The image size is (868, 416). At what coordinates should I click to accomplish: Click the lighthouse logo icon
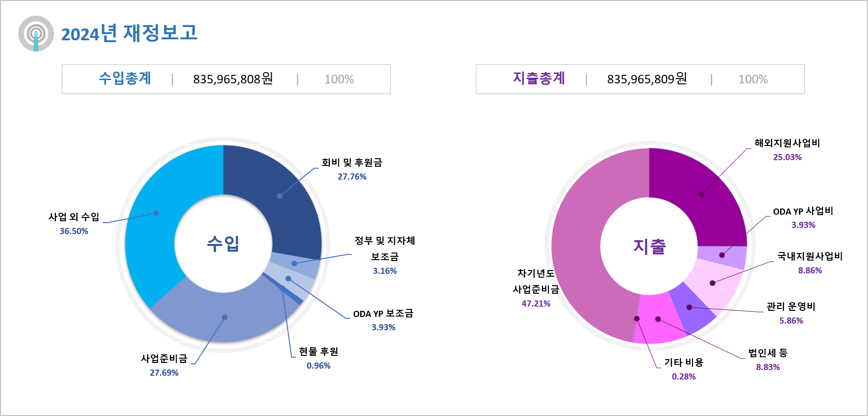point(36,34)
